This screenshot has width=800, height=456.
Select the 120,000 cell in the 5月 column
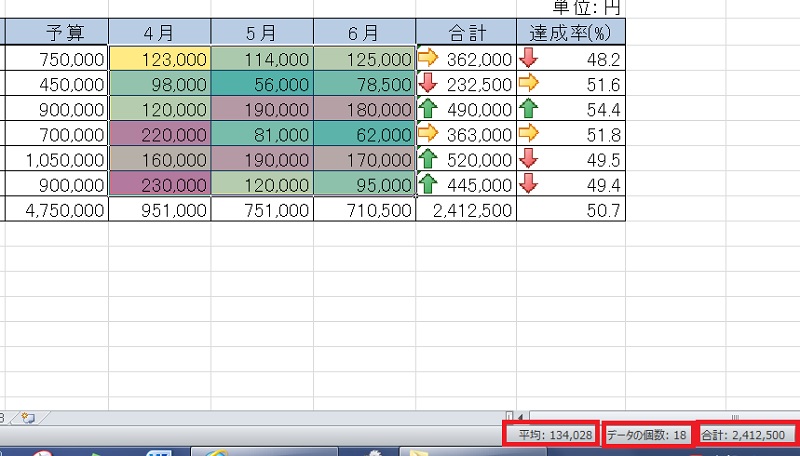(262, 184)
